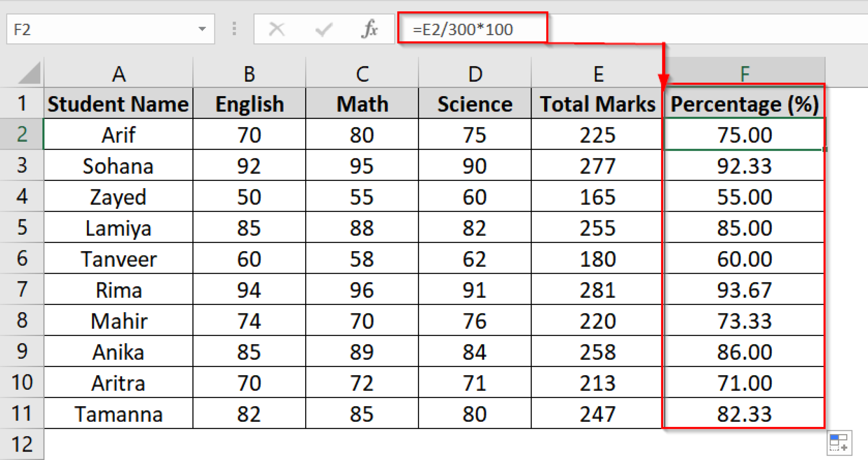Select the cell containing Tamanna
Viewport: 868px width, 460px height.
[119, 413]
